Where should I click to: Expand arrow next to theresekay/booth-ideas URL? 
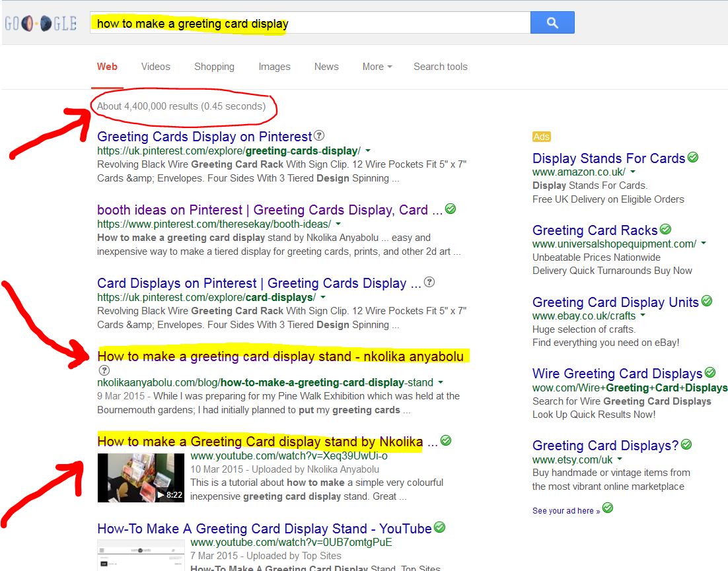point(338,224)
